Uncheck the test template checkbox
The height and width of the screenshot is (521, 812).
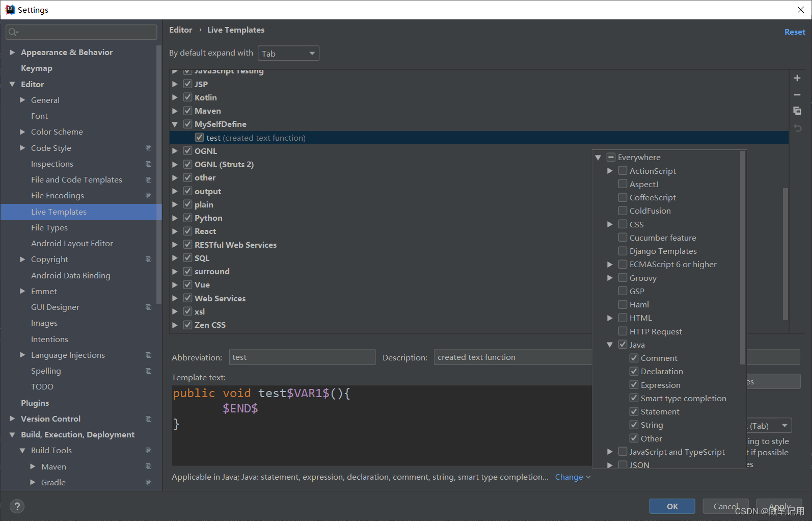coord(200,138)
